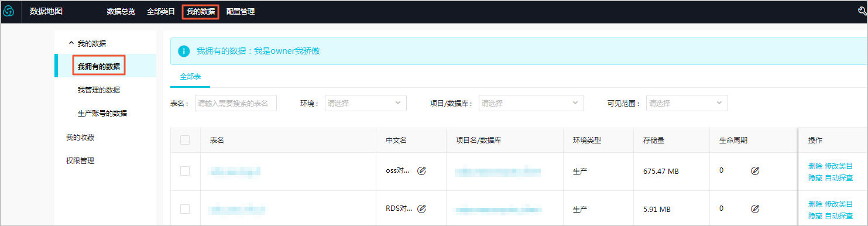This screenshot has height=226, width=868.
Task: Open the 环境 dropdown
Action: coord(366,103)
